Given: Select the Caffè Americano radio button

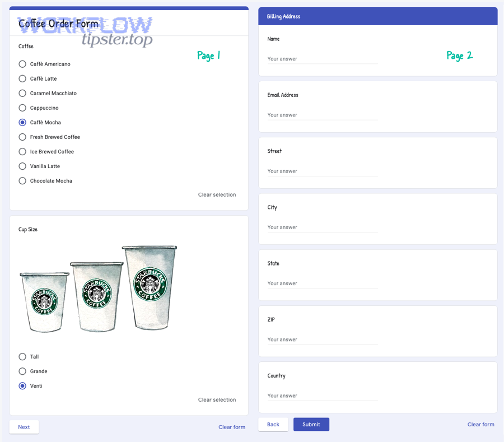Looking at the screenshot, I should tap(22, 64).
